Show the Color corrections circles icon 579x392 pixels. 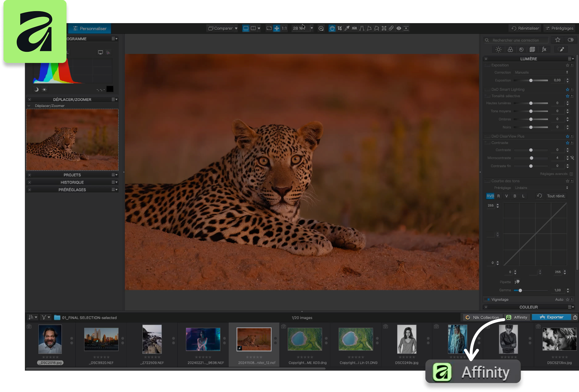510,49
